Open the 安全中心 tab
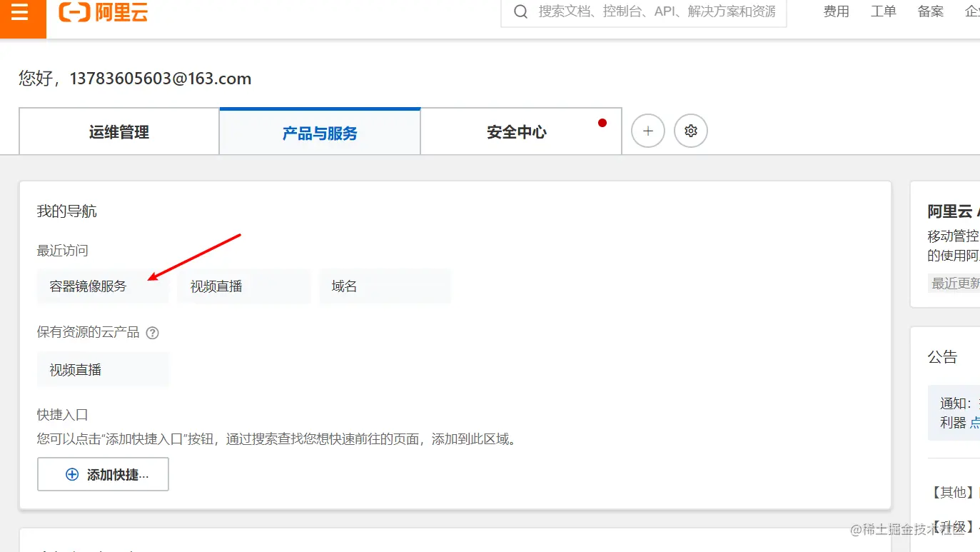 tap(521, 132)
